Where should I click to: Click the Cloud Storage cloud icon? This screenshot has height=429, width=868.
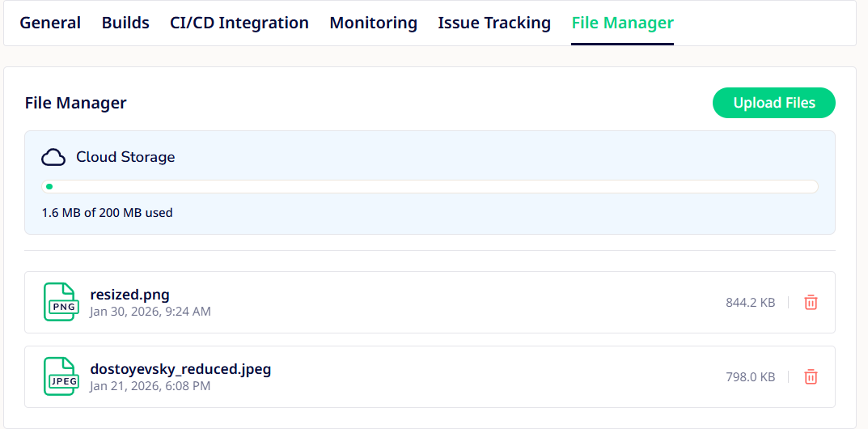coord(53,157)
